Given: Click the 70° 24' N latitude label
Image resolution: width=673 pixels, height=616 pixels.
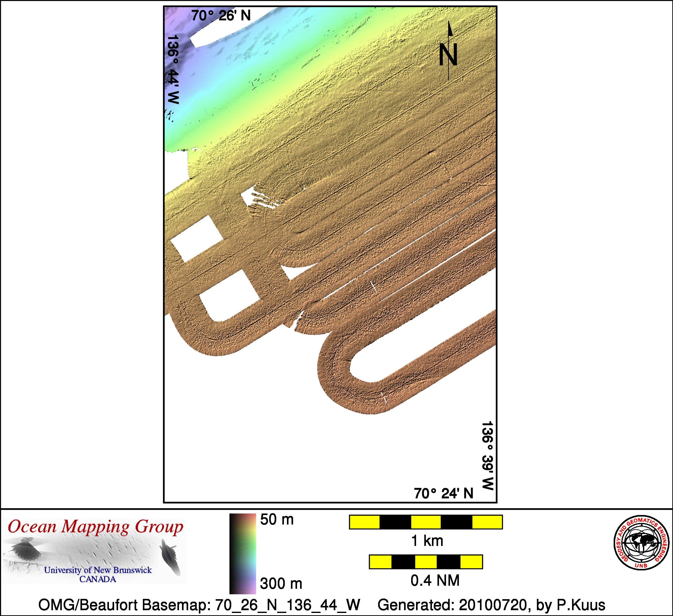Looking at the screenshot, I should 443,494.
